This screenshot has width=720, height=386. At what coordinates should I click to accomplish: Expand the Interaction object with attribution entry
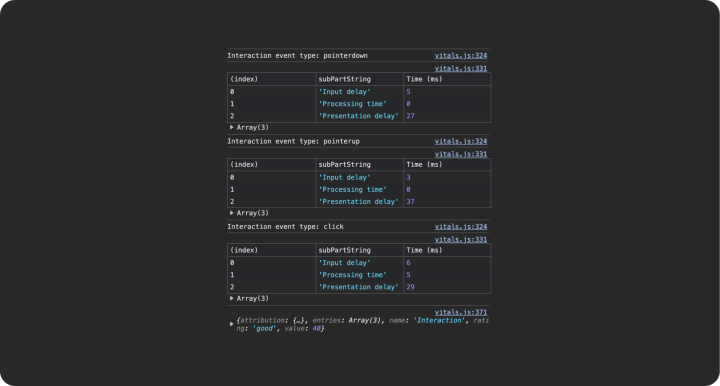pos(231,324)
